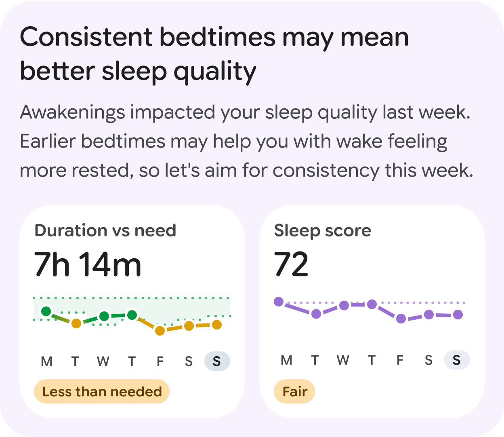504x437 pixels.
Task: Click the "Less than needed" badge
Action: coord(102,391)
